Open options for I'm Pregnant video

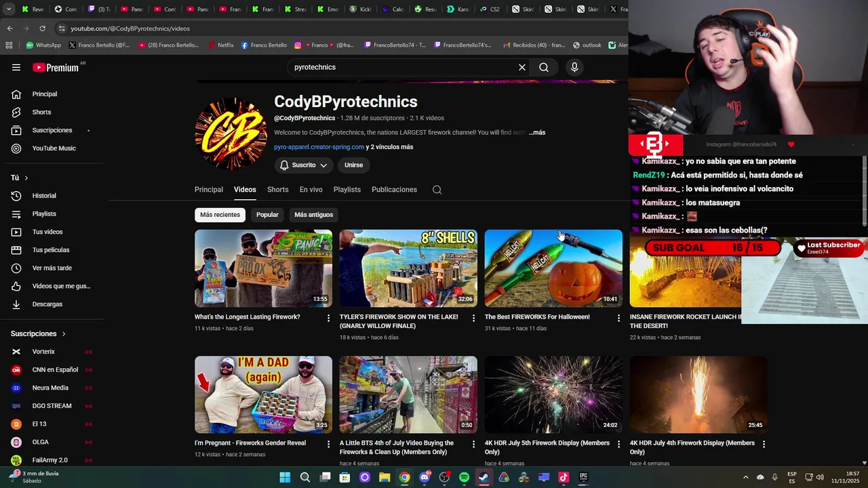tap(329, 444)
